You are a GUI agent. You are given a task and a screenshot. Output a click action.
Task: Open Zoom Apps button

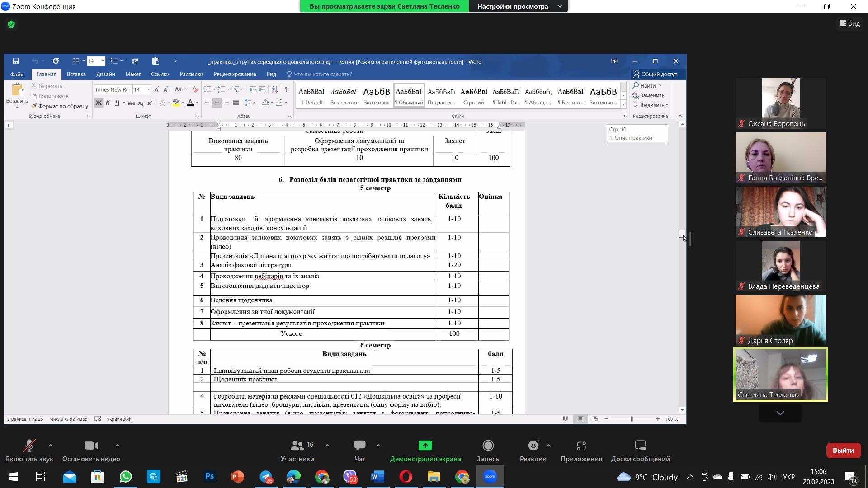[581, 450]
